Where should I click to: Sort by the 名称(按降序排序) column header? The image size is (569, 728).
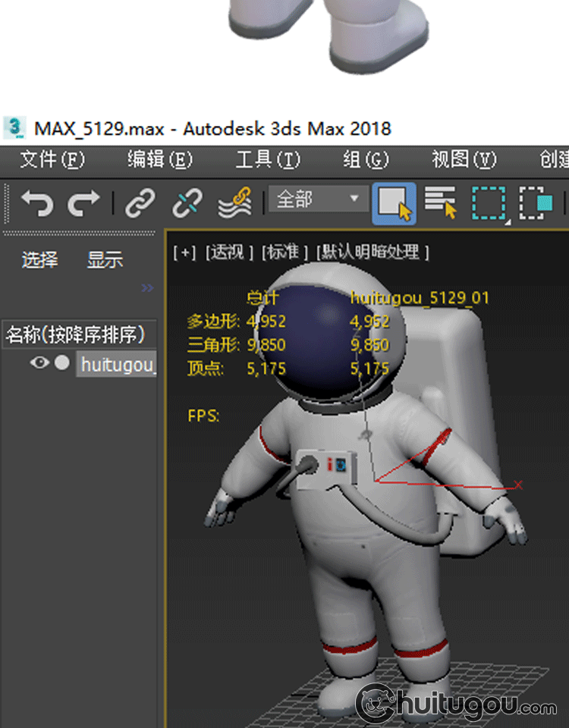[79, 334]
